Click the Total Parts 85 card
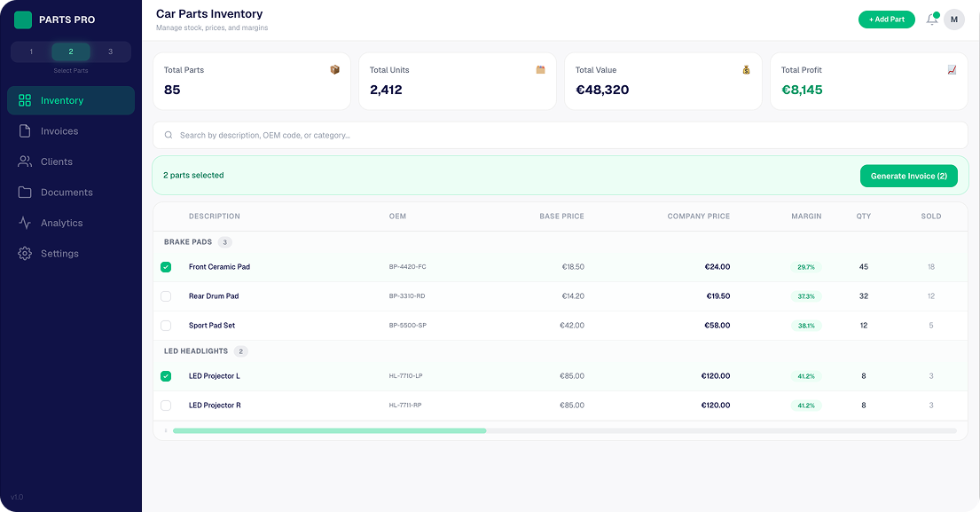Image resolution: width=980 pixels, height=512 pixels. pos(251,82)
